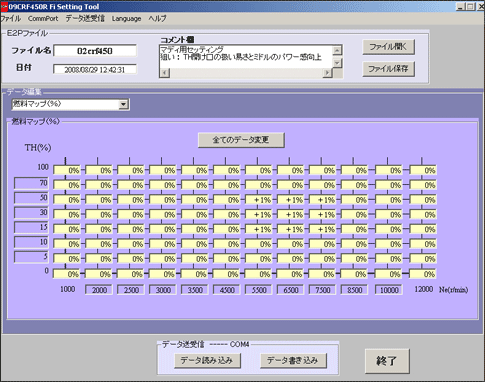485x382 pixels.
Task: Click the 終了 exit button
Action: pos(387,361)
